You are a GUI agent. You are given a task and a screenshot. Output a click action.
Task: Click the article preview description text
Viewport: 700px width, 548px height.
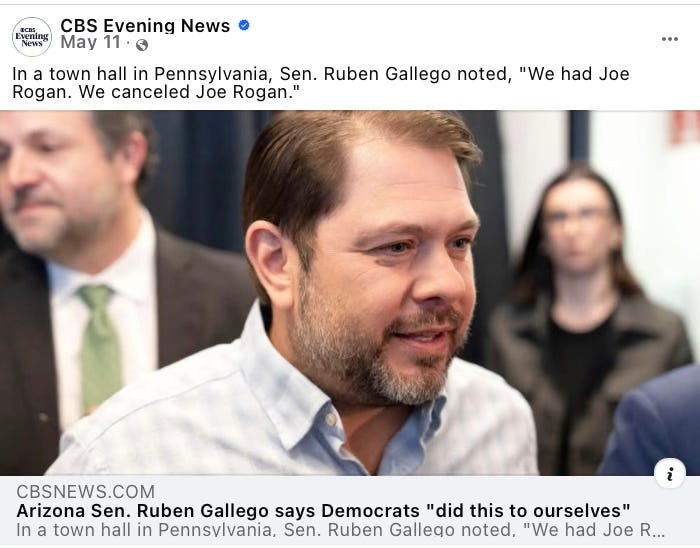(341, 530)
